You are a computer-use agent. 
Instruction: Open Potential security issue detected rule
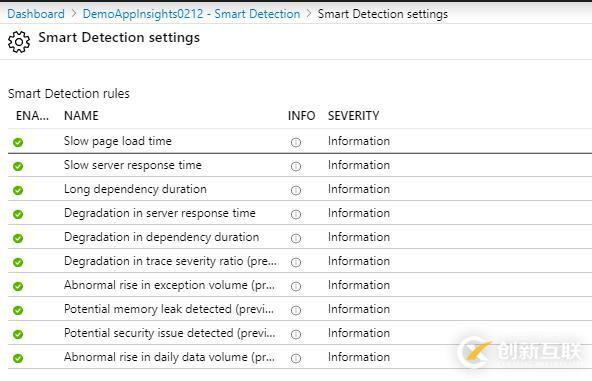[x=170, y=333]
